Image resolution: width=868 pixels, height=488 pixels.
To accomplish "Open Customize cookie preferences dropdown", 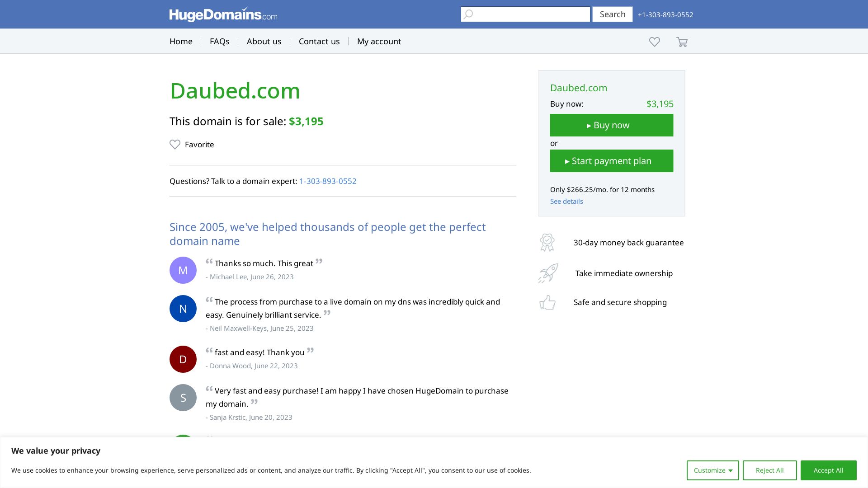I will pyautogui.click(x=712, y=470).
